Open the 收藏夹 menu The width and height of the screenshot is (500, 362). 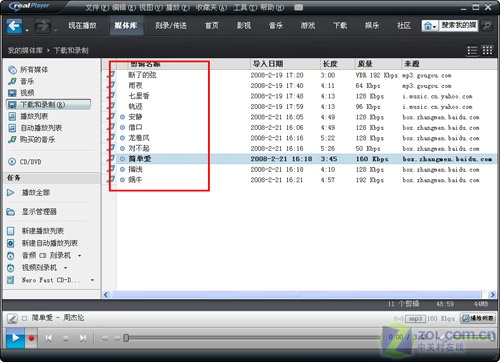211,7
